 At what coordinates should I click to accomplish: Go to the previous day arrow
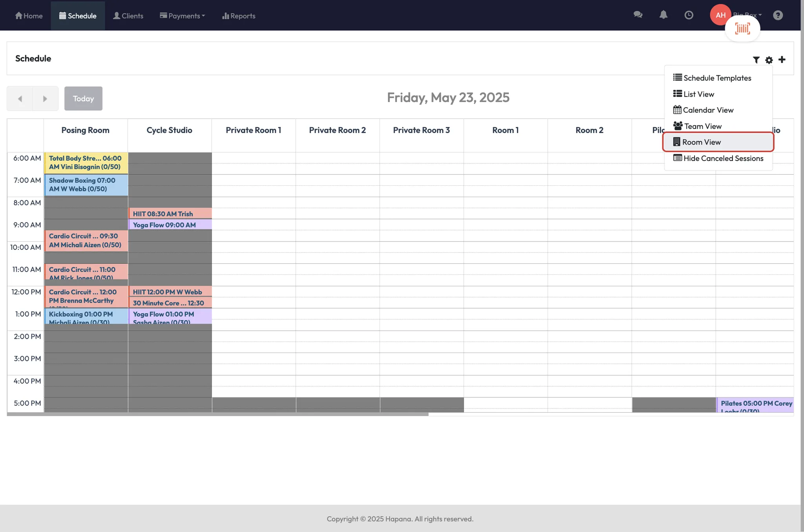pyautogui.click(x=20, y=99)
